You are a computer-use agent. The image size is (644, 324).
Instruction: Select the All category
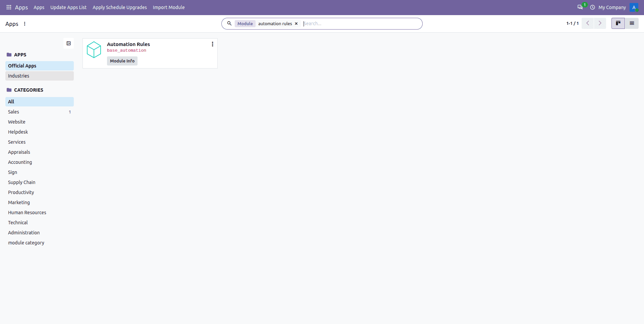(x=40, y=102)
